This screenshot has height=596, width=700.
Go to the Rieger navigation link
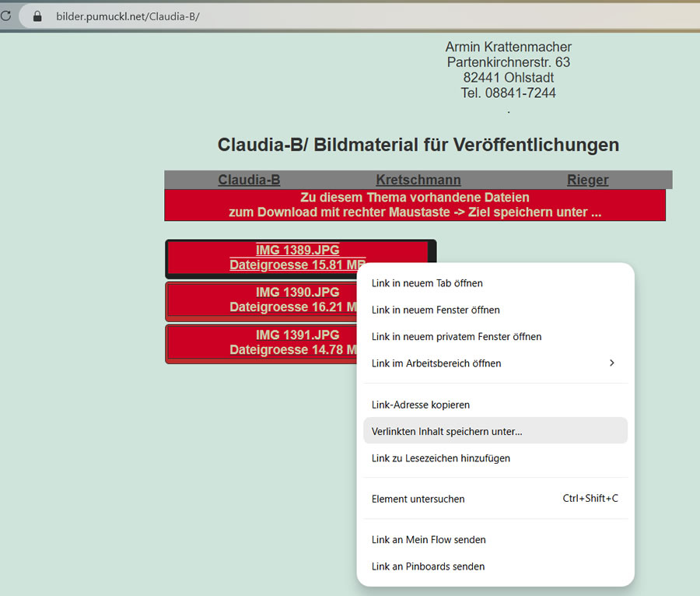(x=587, y=180)
